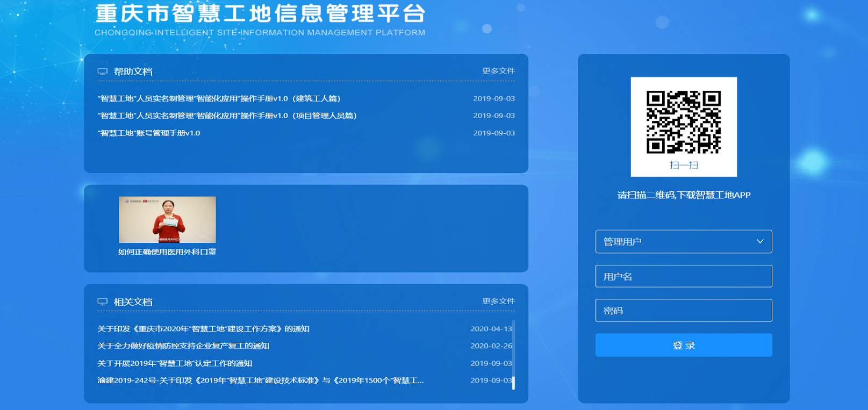Open 更多文件 in the 相关文档 panel
The image size is (868, 410).
[498, 301]
